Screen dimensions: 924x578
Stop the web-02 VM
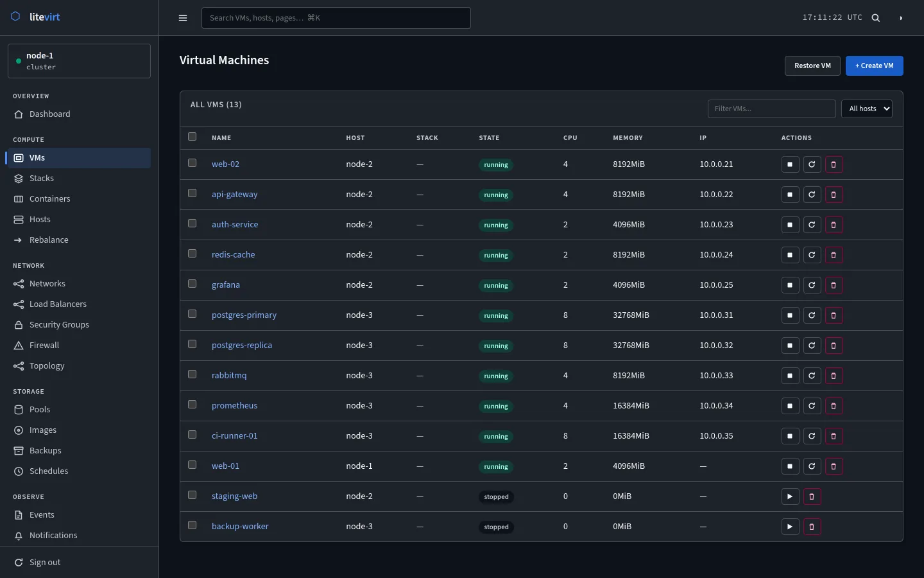pyautogui.click(x=790, y=164)
